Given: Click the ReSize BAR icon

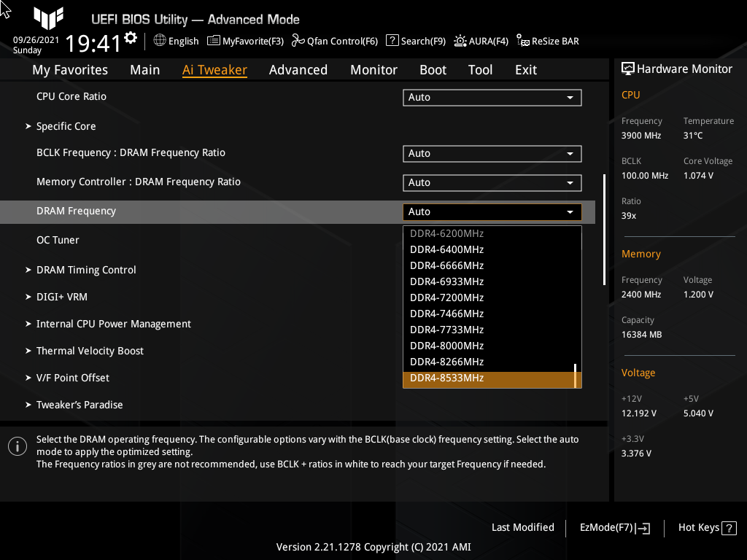Looking at the screenshot, I should point(547,41).
